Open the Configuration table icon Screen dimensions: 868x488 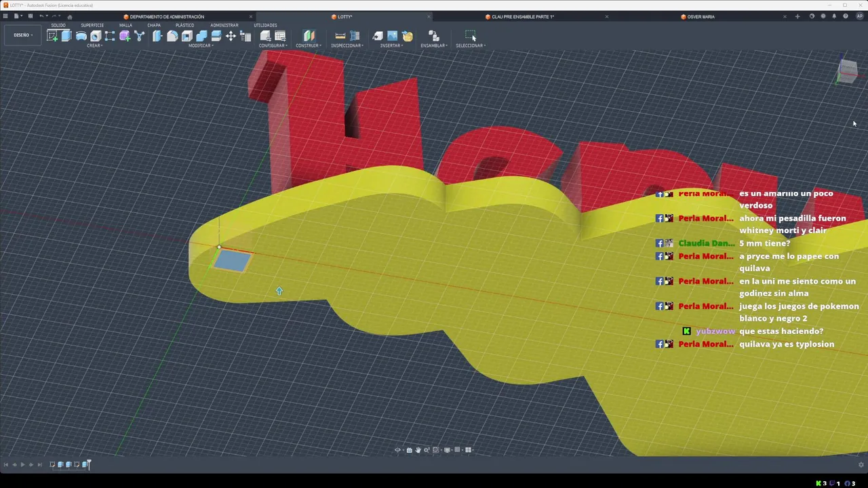click(280, 36)
